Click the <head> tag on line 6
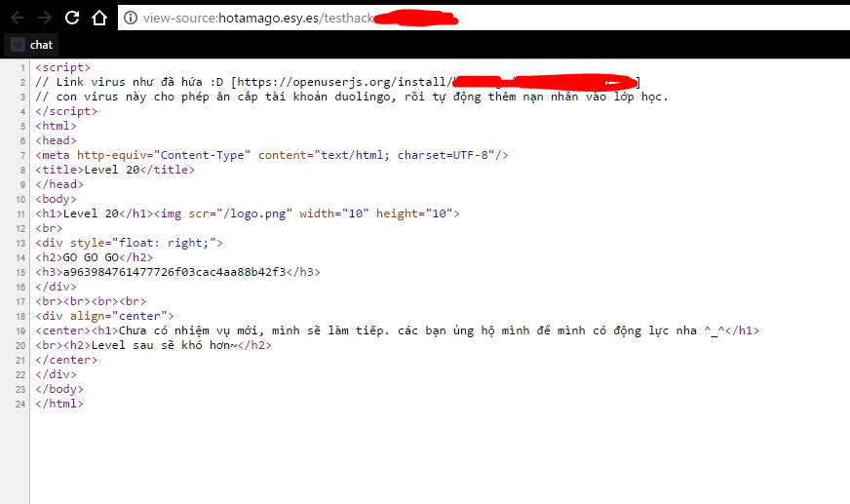The width and height of the screenshot is (850, 504). (x=56, y=141)
